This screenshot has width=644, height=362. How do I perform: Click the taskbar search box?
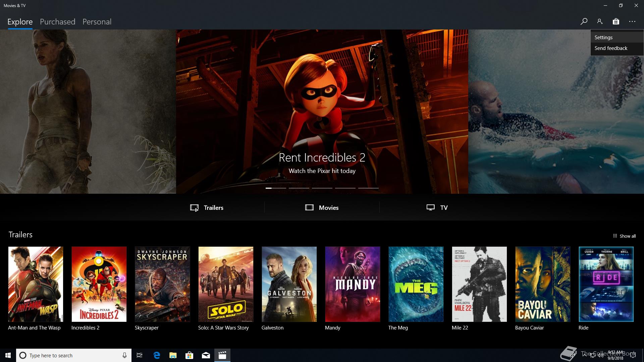pos(74,355)
